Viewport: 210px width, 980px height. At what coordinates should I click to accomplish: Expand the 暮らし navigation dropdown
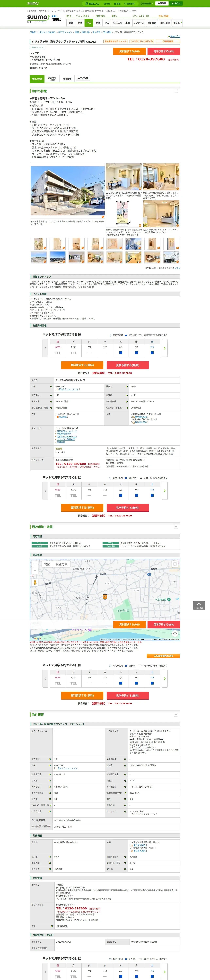click(x=177, y=23)
